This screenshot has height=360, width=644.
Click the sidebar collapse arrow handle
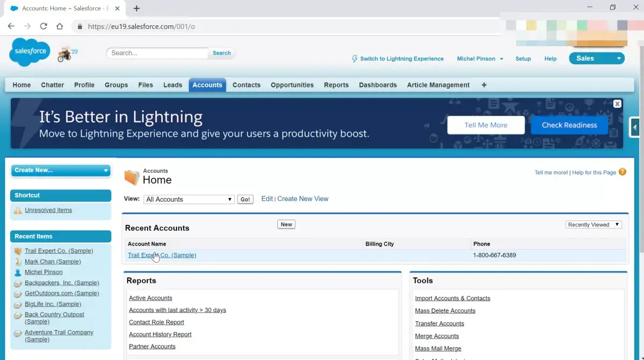635,127
